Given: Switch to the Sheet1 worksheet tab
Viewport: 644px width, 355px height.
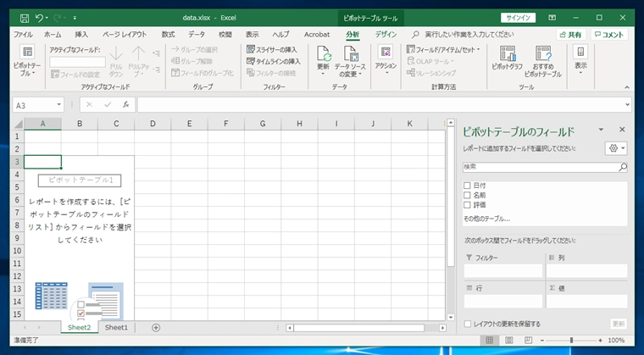Looking at the screenshot, I should coord(116,327).
